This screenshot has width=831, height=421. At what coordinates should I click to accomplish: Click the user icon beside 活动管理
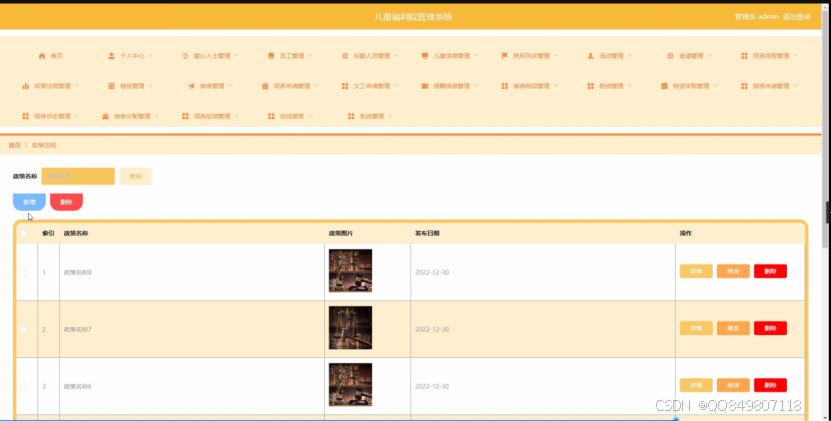[590, 56]
